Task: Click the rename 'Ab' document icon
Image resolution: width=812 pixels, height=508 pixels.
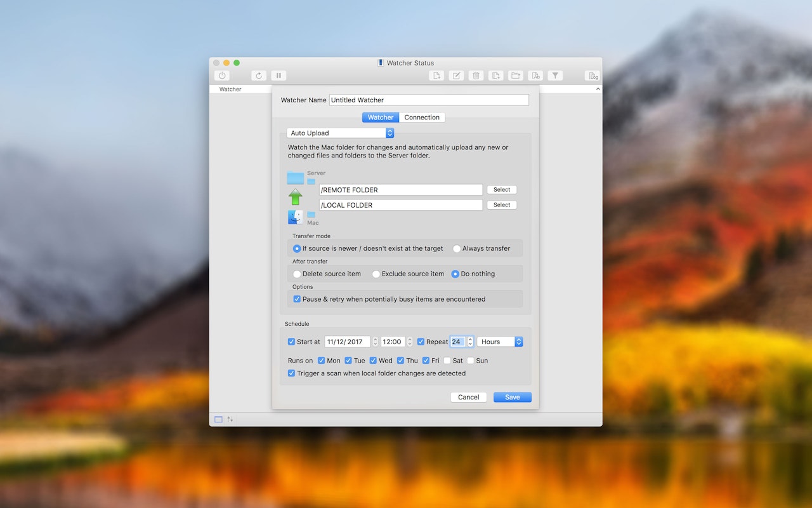Action: tap(535, 76)
